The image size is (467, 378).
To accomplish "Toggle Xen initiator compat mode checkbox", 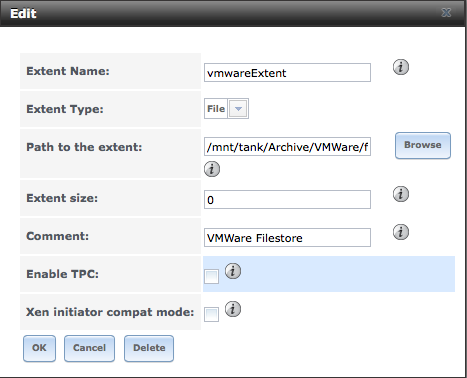I will pos(211,315).
